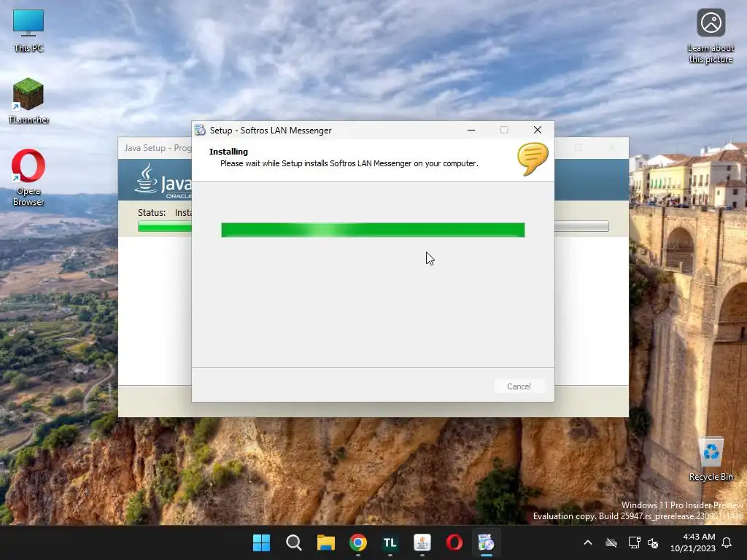Click the Java Setup window title bar
This screenshot has height=560, width=747.
[x=155, y=148]
